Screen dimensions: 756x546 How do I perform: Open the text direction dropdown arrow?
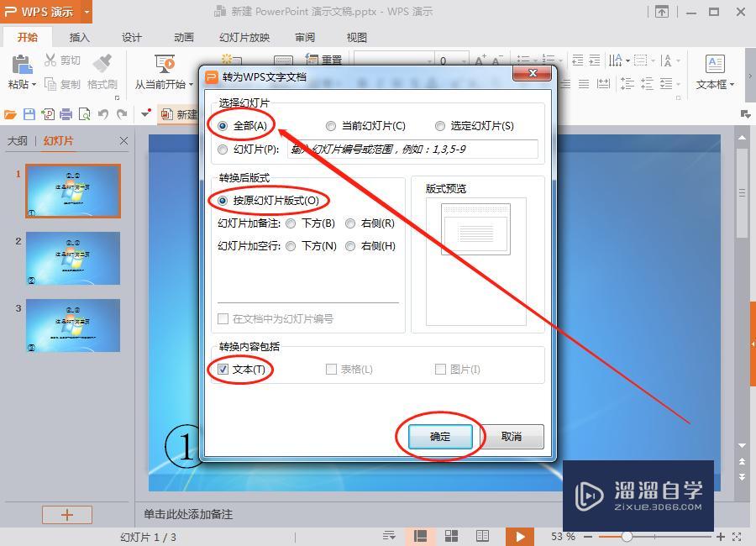(x=627, y=60)
